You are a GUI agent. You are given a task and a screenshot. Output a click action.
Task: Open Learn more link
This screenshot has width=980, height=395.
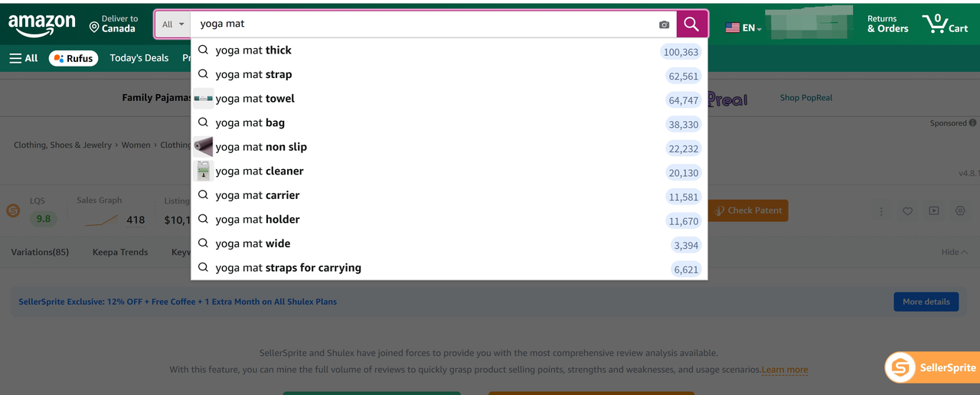pyautogui.click(x=785, y=370)
